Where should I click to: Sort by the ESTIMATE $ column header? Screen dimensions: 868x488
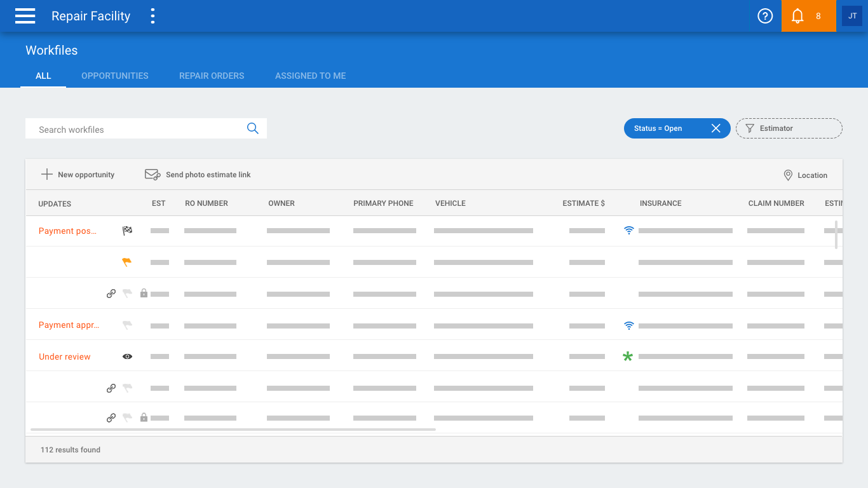584,203
